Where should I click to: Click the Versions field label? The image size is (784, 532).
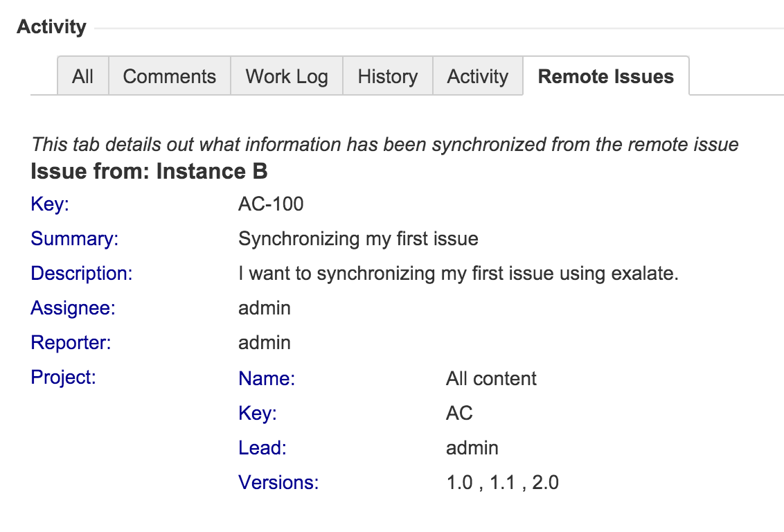coord(278,483)
